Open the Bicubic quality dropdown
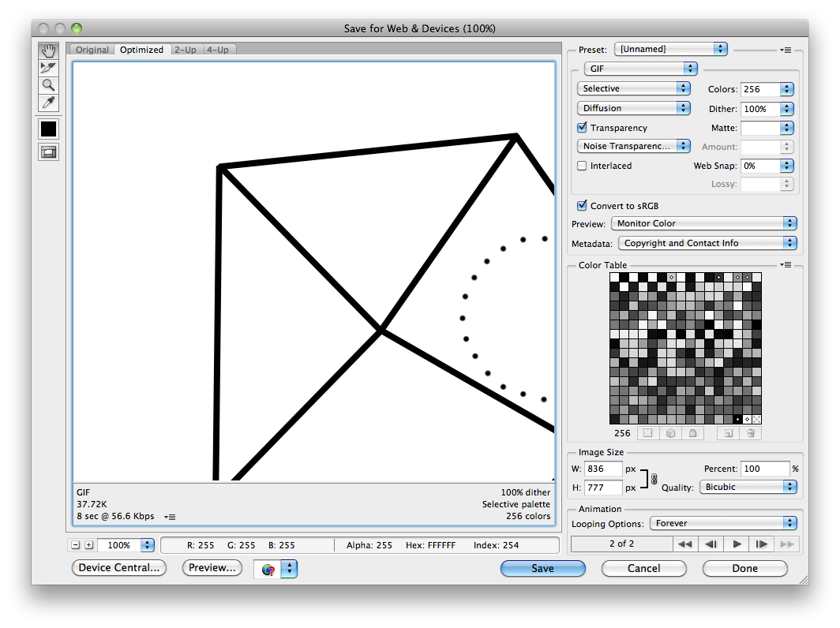Viewport: 840px width, 628px height. [x=748, y=487]
